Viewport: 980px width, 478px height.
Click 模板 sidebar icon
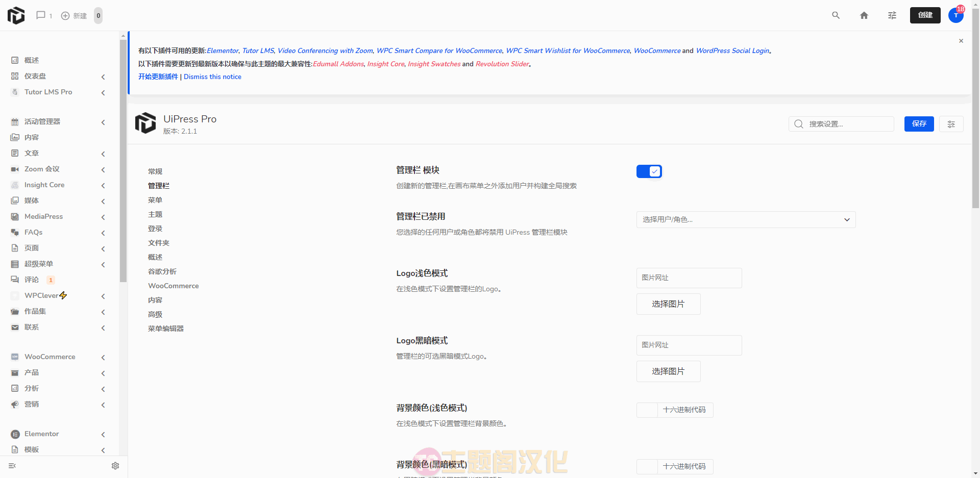click(15, 449)
